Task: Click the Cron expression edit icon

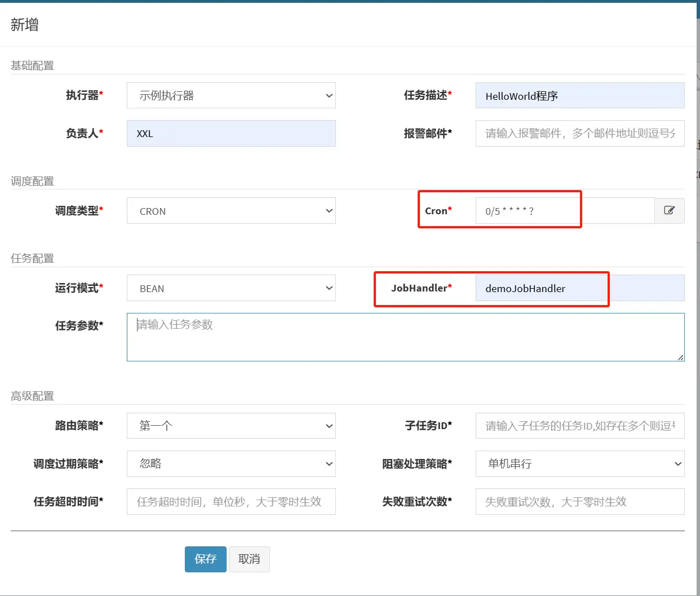Action: click(669, 210)
